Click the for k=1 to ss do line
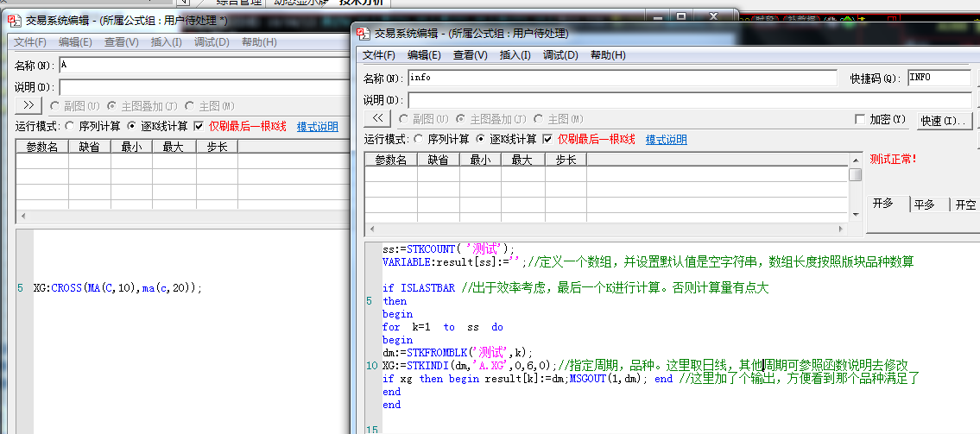980x434 pixels. [442, 327]
